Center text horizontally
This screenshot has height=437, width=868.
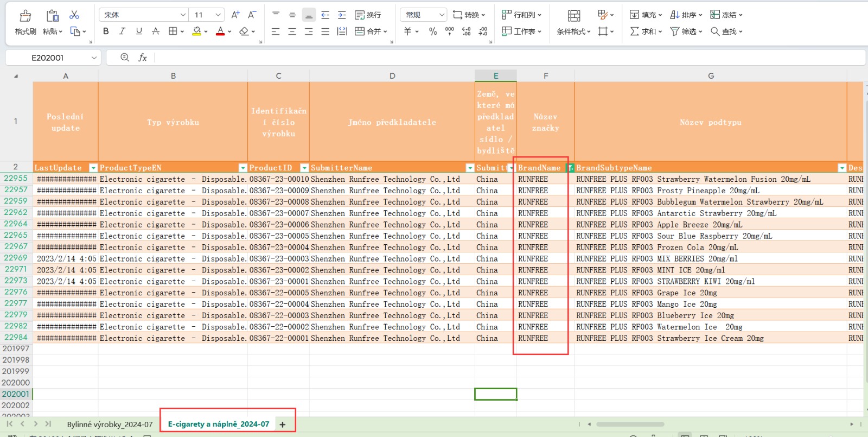(x=292, y=31)
